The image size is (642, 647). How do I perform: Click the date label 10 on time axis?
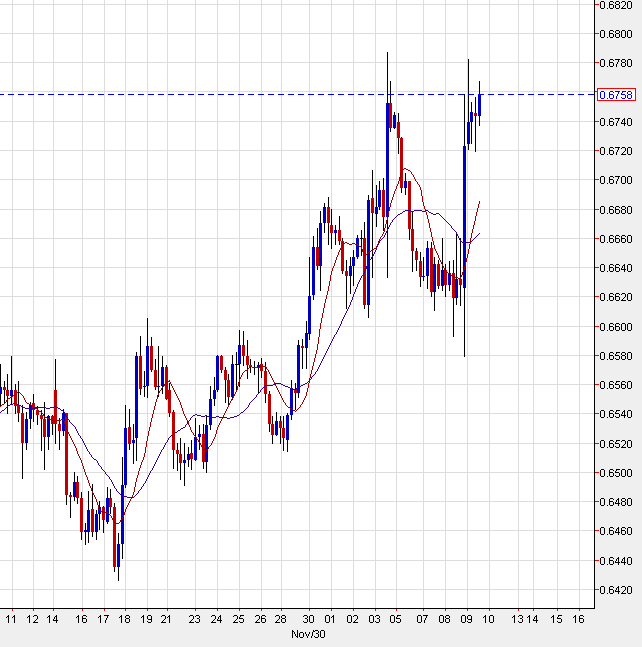pyautogui.click(x=488, y=619)
